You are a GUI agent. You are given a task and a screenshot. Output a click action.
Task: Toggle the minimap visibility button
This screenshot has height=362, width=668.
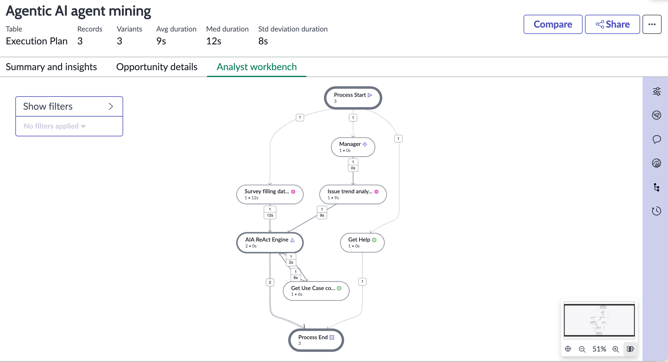630,349
